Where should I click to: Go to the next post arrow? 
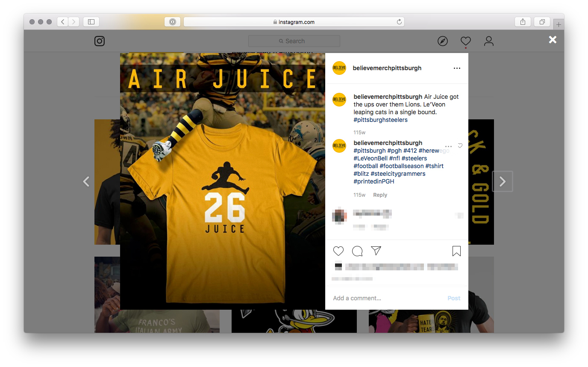click(503, 182)
